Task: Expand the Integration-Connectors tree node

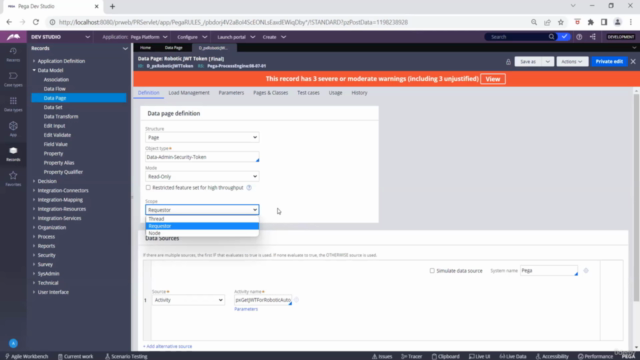Action: (x=34, y=190)
